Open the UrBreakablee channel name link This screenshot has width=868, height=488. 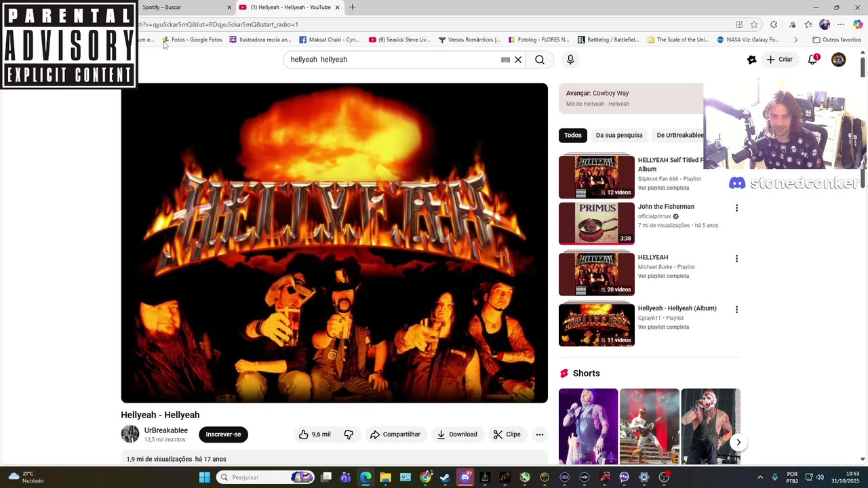[x=166, y=430]
